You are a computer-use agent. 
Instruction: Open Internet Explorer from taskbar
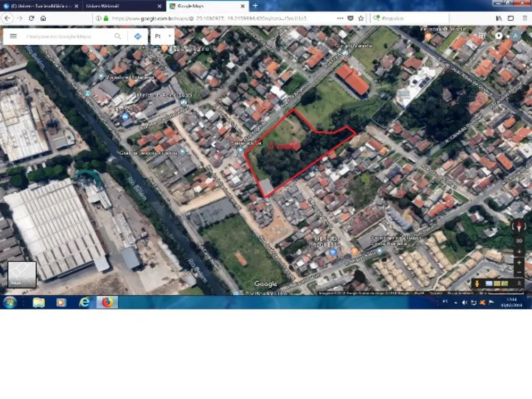pyautogui.click(x=84, y=302)
